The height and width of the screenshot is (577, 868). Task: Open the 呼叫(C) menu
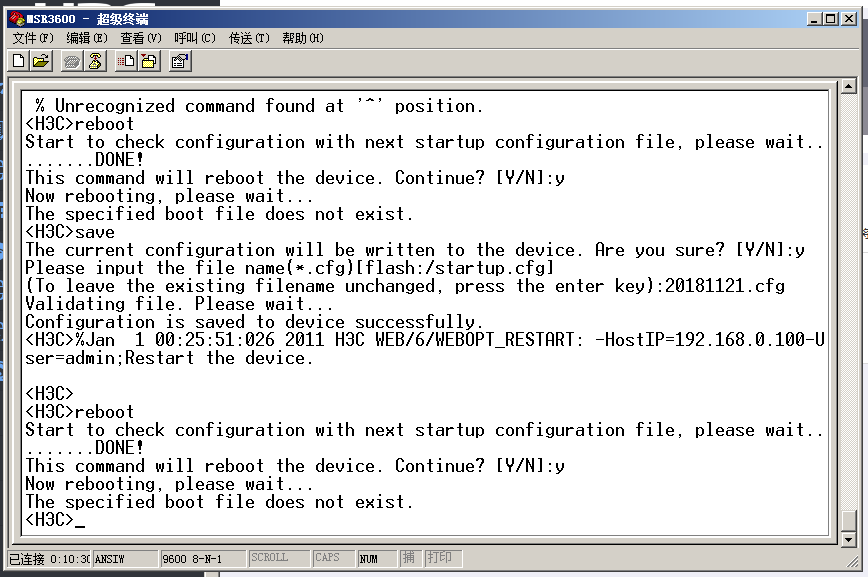click(x=195, y=39)
